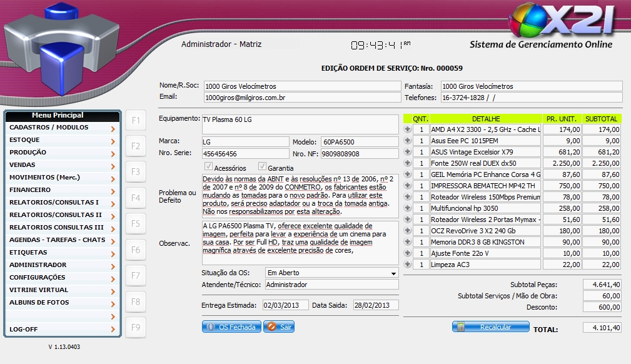Click the Entrega Estimada date field
Screen dimensions: 631x364
click(x=285, y=305)
